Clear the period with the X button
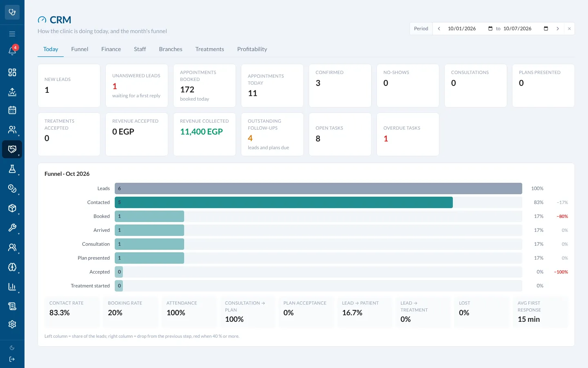The height and width of the screenshot is (368, 588). pyautogui.click(x=569, y=29)
